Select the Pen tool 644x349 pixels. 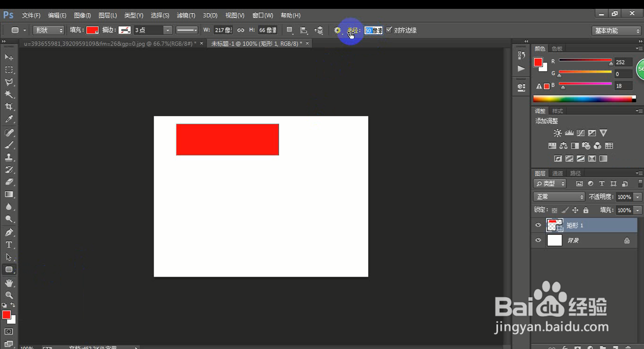coord(9,232)
